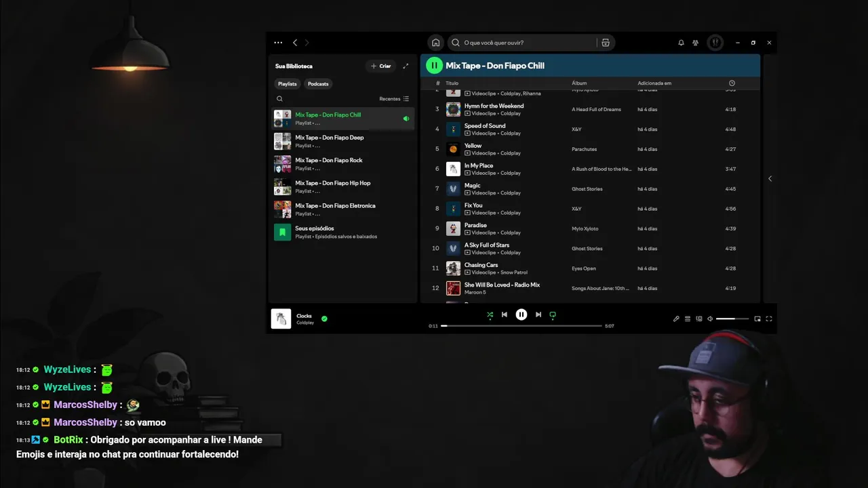Search within library using magnifier icon
The height and width of the screenshot is (488, 868).
279,99
